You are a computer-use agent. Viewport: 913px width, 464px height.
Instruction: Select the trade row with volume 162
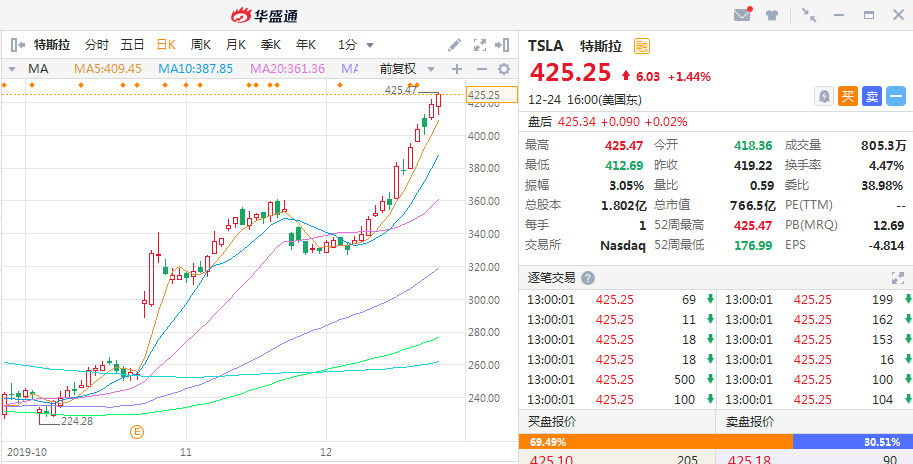[x=817, y=320]
